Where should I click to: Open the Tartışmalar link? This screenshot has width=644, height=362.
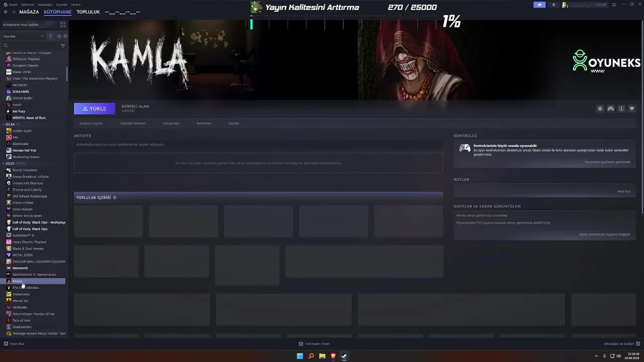[x=171, y=123]
